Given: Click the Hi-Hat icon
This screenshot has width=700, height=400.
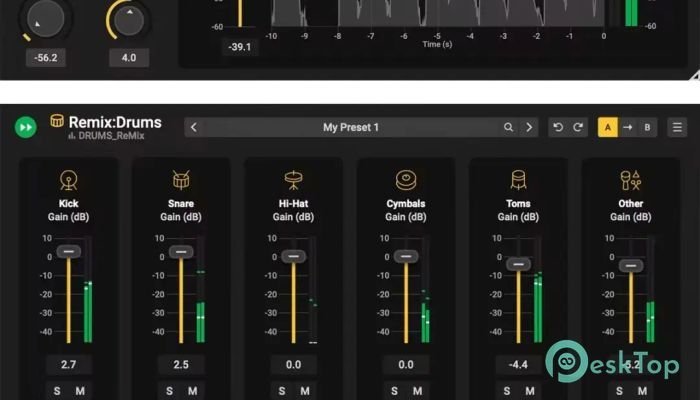Looking at the screenshot, I should point(293,181).
